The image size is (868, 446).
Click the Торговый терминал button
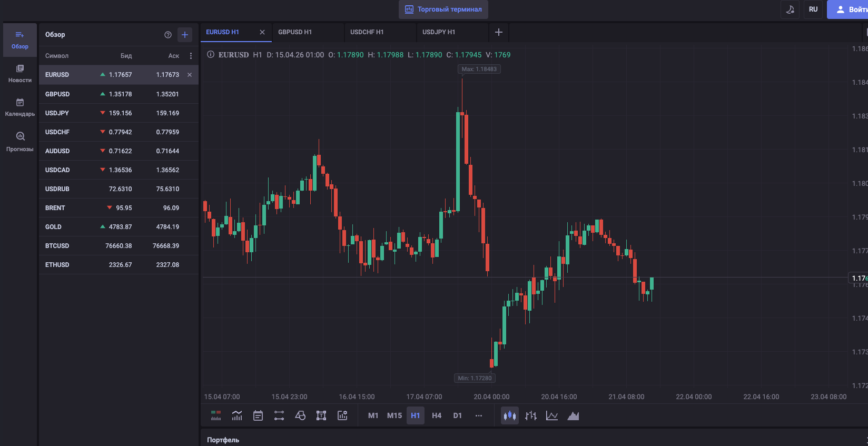coord(443,9)
